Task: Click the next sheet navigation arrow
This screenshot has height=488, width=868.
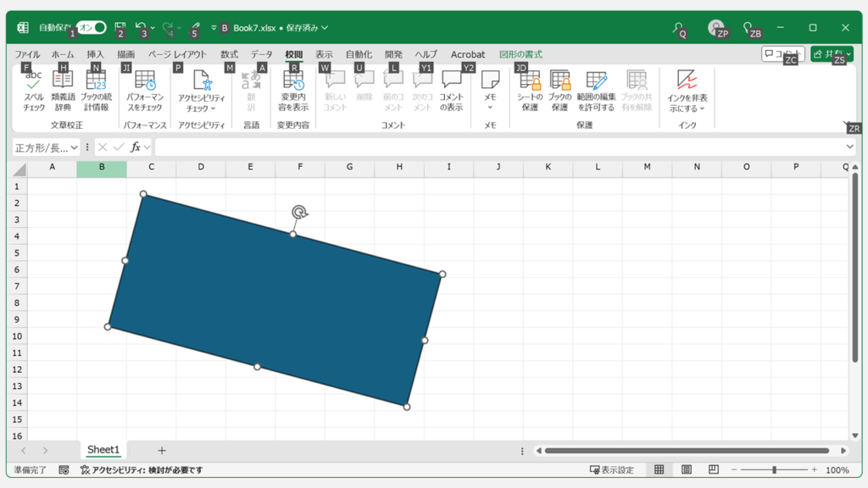Action: pos(46,451)
